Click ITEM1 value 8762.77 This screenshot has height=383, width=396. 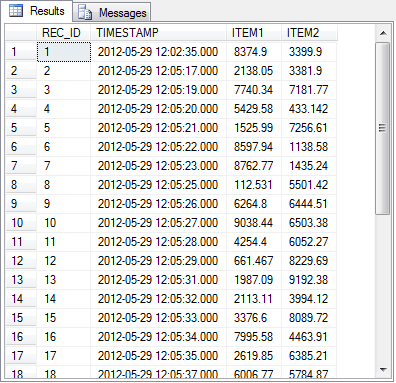pyautogui.click(x=253, y=166)
